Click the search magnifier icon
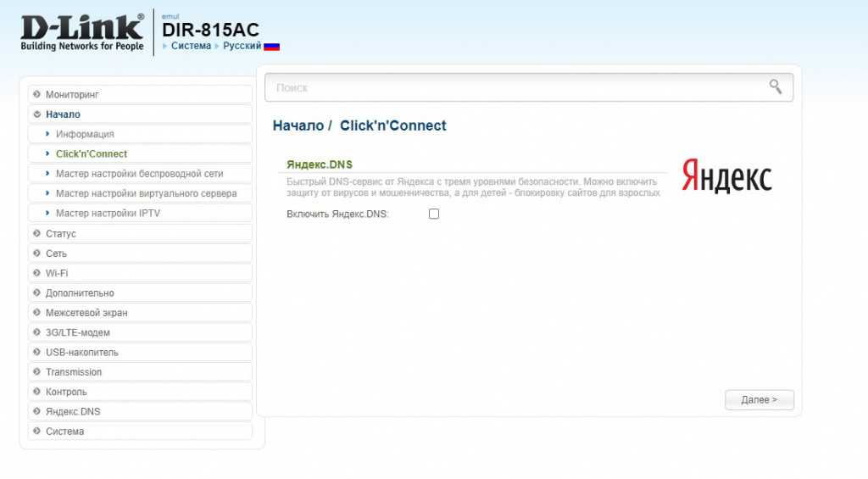The image size is (868, 479). pyautogui.click(x=775, y=86)
